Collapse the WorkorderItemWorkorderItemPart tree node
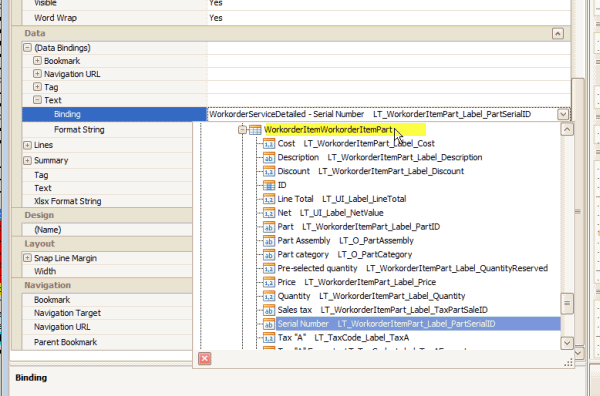 [x=242, y=130]
